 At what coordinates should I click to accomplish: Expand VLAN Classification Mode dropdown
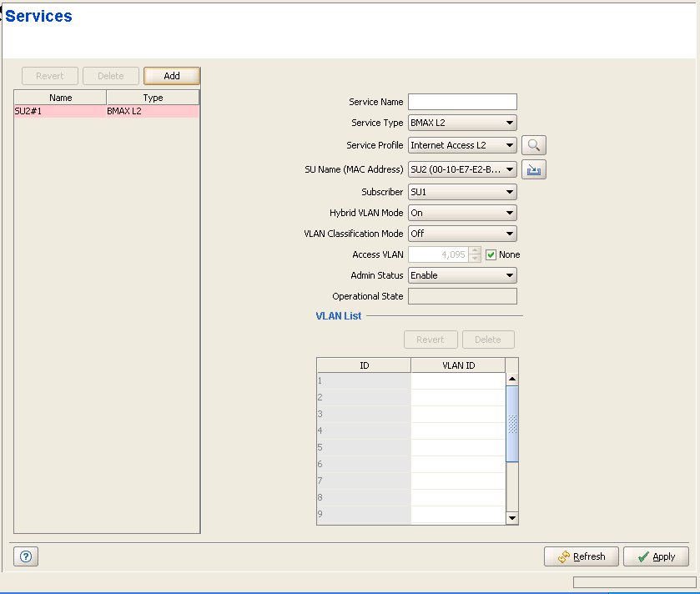[462, 234]
